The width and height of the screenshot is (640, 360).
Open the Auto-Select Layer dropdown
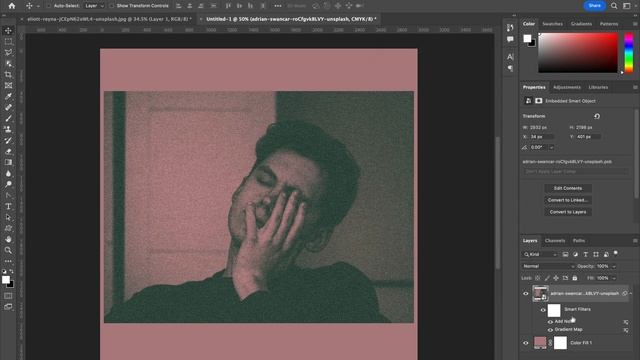click(x=94, y=6)
